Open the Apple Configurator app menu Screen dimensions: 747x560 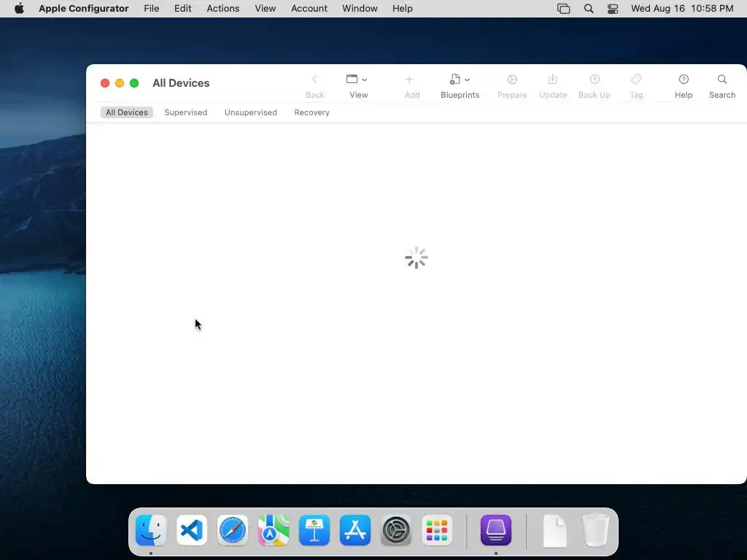click(83, 9)
